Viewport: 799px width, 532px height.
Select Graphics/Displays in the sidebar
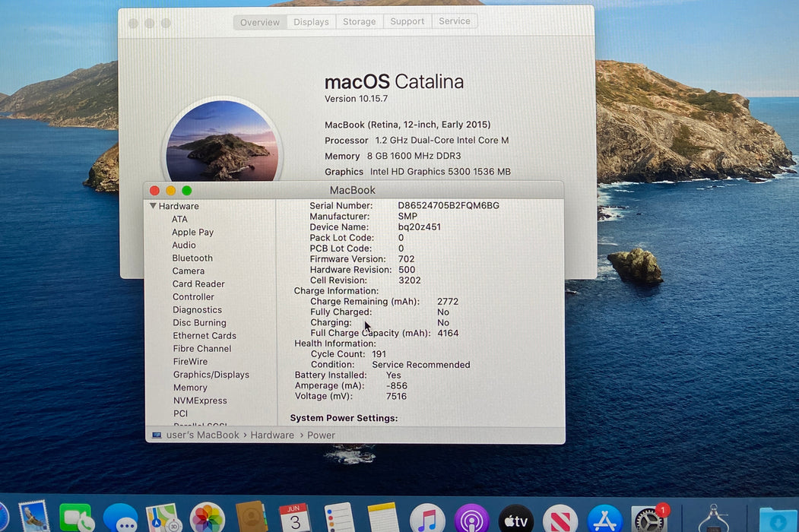click(x=211, y=375)
